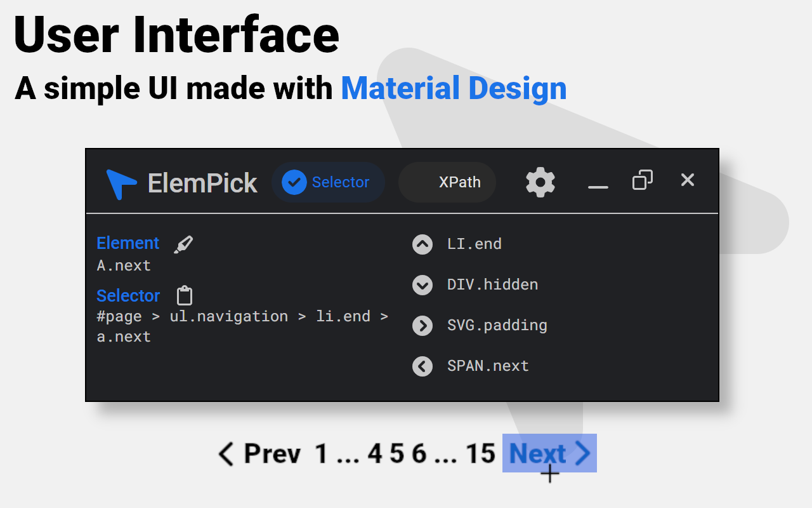The width and height of the screenshot is (812, 508).
Task: Go to the Prev page link
Action: tap(259, 454)
